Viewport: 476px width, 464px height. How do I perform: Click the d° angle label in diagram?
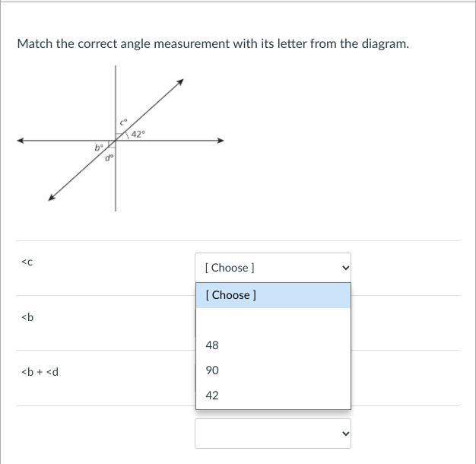109,158
